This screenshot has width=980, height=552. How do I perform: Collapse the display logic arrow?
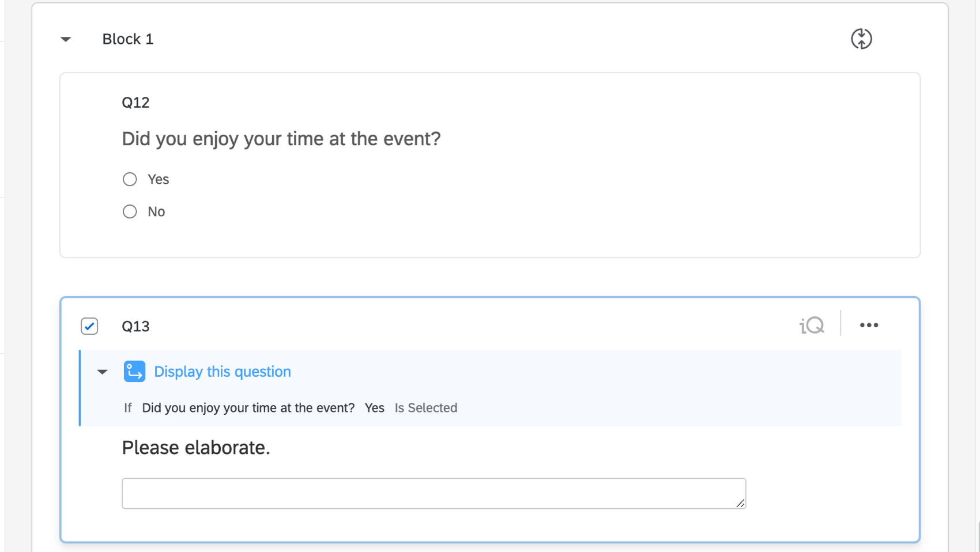pos(102,372)
